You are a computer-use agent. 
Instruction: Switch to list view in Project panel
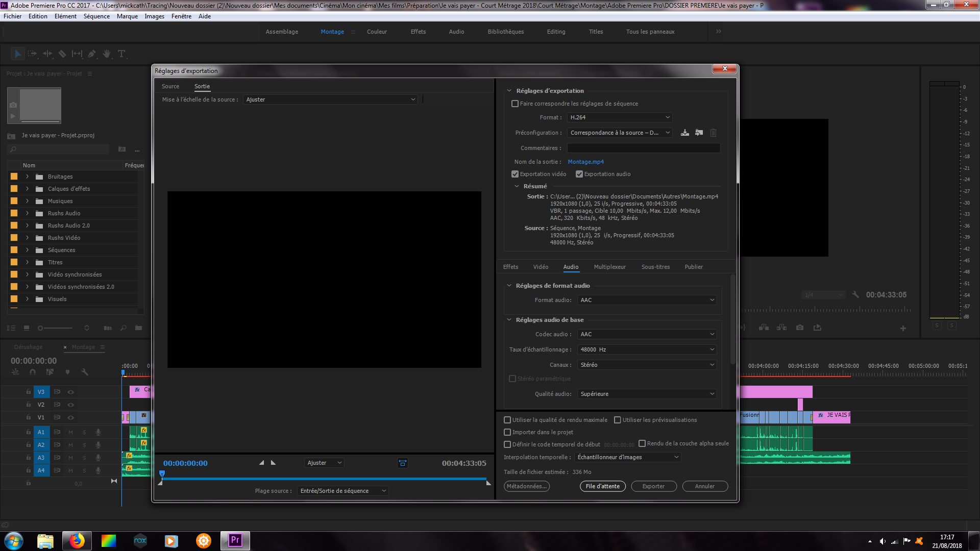tap(11, 328)
